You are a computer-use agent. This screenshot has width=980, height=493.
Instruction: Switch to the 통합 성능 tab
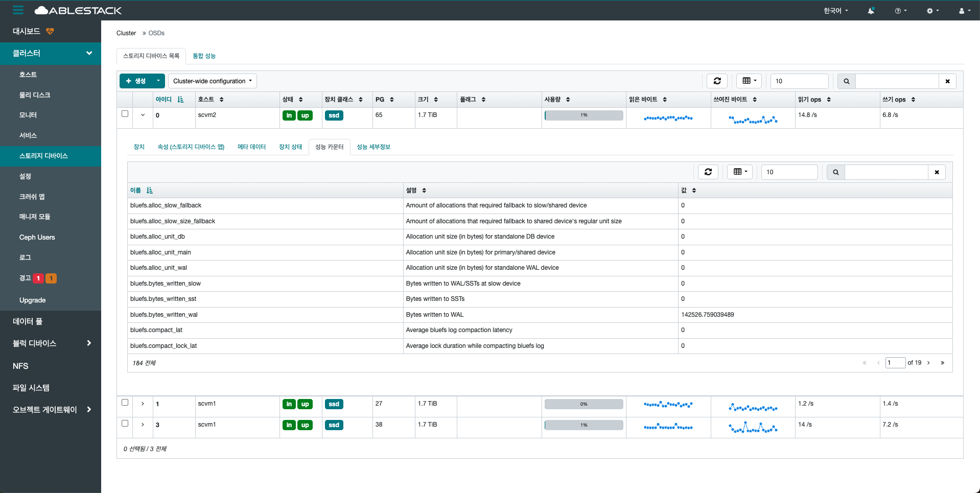click(x=204, y=56)
